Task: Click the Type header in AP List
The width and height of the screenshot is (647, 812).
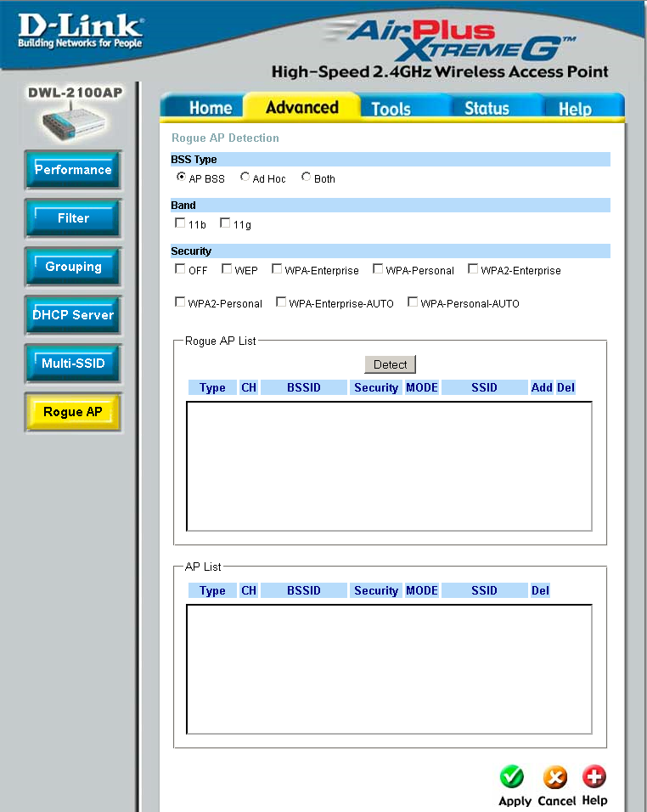Action: 212,590
